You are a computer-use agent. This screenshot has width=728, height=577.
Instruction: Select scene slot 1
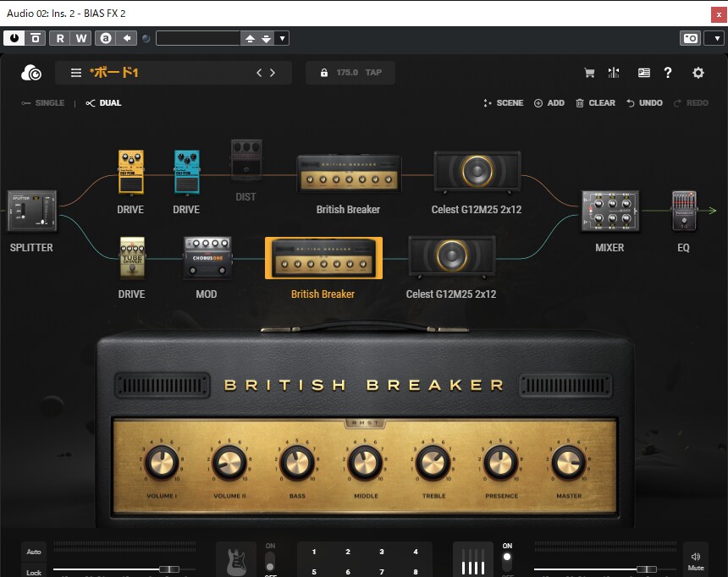click(x=314, y=552)
